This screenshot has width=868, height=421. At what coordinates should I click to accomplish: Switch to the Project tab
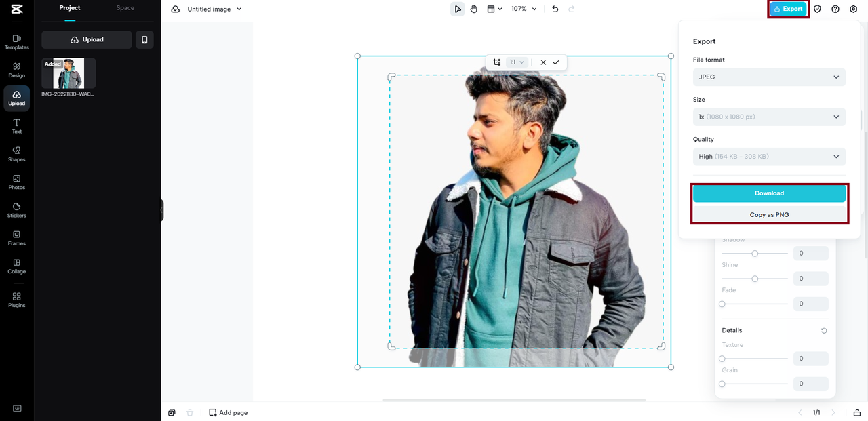pos(70,8)
